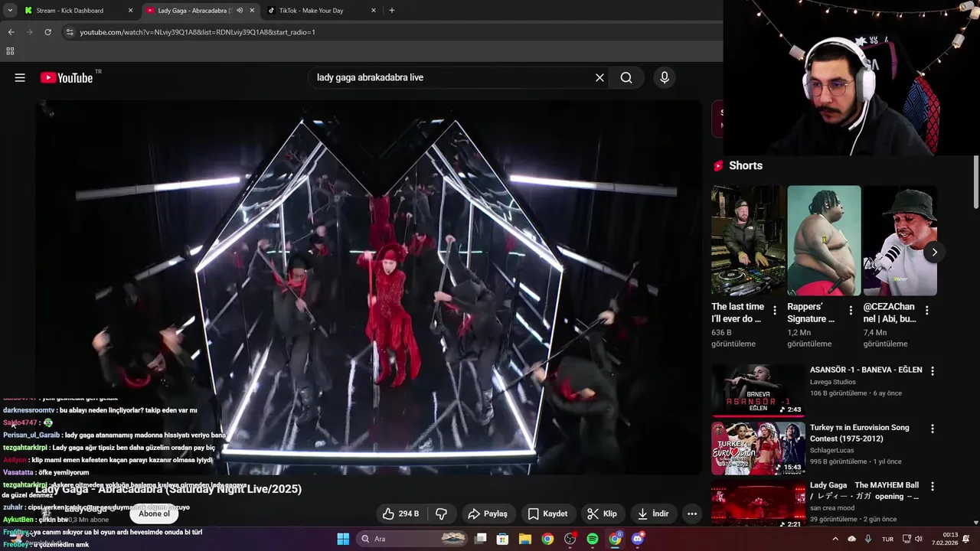The image size is (980, 551).
Task: Open a new browser tab
Action: [392, 11]
